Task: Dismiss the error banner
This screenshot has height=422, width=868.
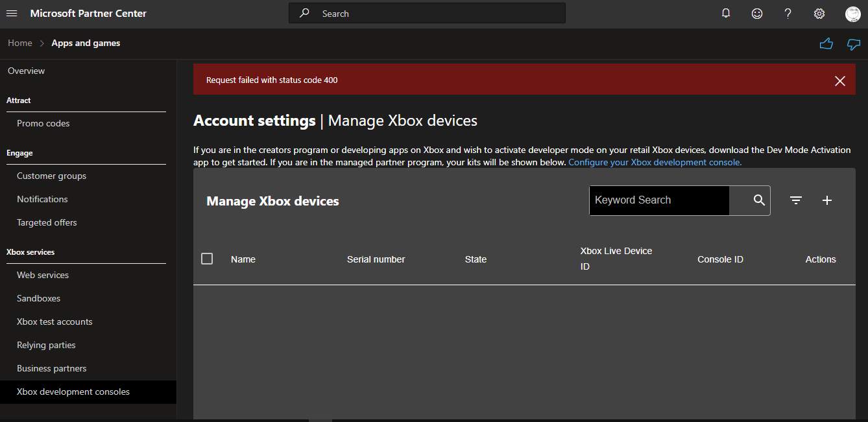Action: coord(840,80)
